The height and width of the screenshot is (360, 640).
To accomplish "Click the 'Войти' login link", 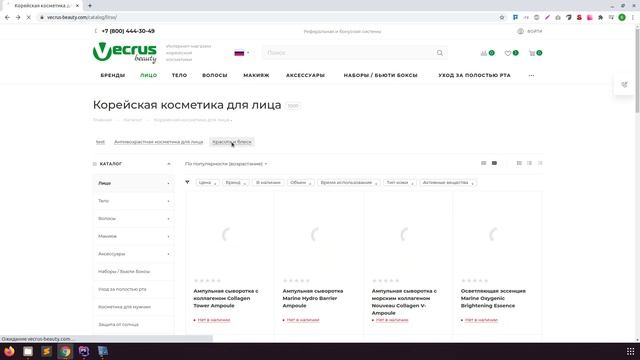I will [x=534, y=31].
